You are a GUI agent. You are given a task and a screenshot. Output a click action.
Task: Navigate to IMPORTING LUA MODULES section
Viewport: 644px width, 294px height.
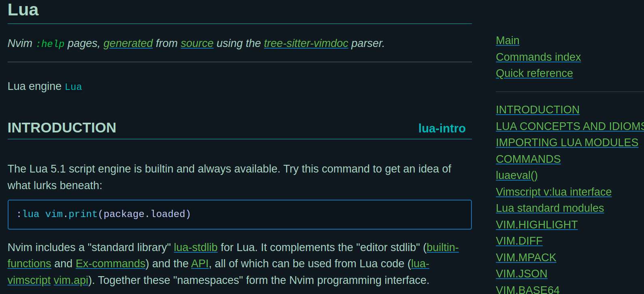(x=567, y=143)
